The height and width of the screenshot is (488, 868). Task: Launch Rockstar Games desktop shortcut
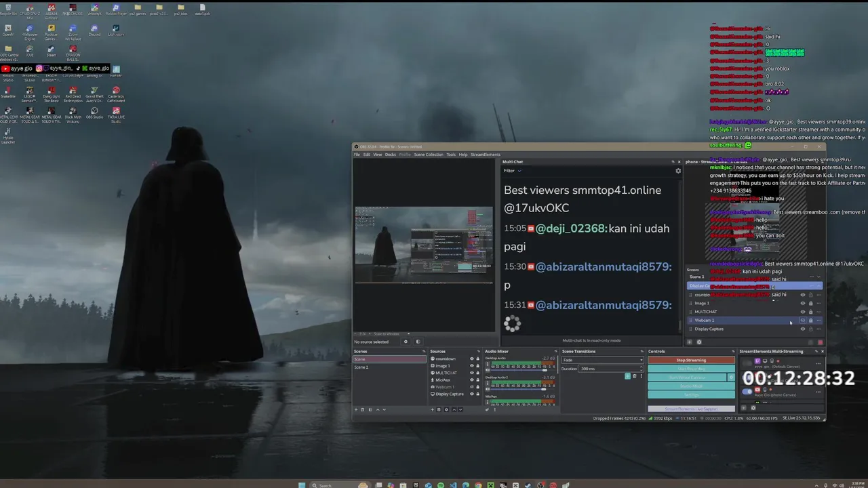[51, 31]
